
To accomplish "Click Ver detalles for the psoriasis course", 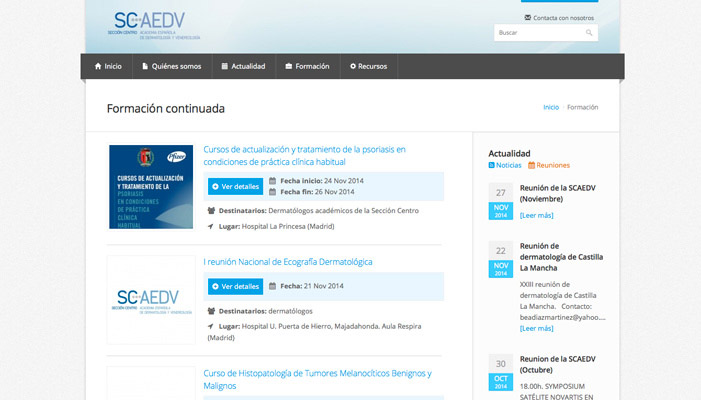I will click(x=235, y=186).
